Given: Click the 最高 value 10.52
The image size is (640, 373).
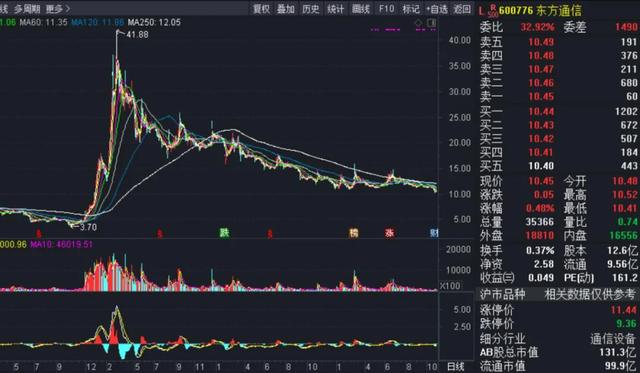Looking at the screenshot, I should pos(624,195).
